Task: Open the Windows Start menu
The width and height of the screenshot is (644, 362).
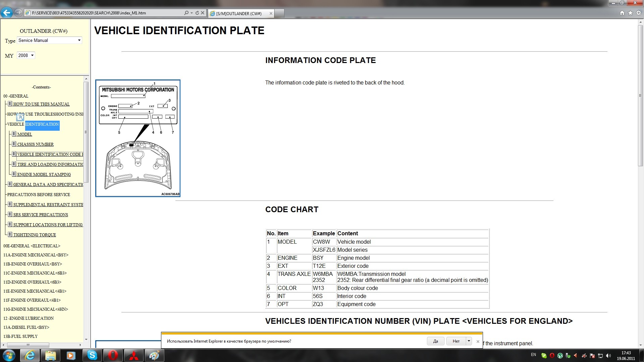Action: click(x=9, y=355)
